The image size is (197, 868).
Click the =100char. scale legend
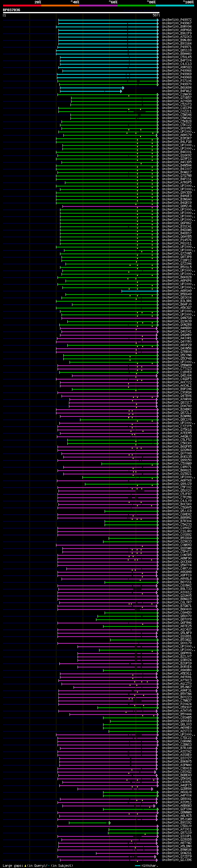pyautogui.click(x=147, y=866)
